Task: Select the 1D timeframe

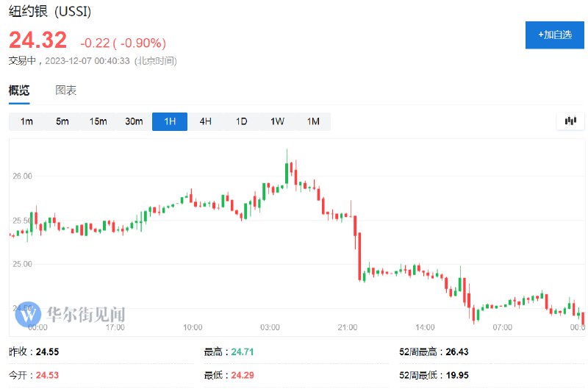Action: [x=242, y=121]
